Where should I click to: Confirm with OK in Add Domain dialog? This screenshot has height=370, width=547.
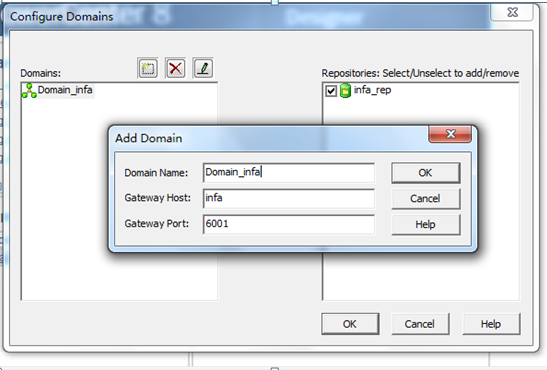click(x=426, y=173)
